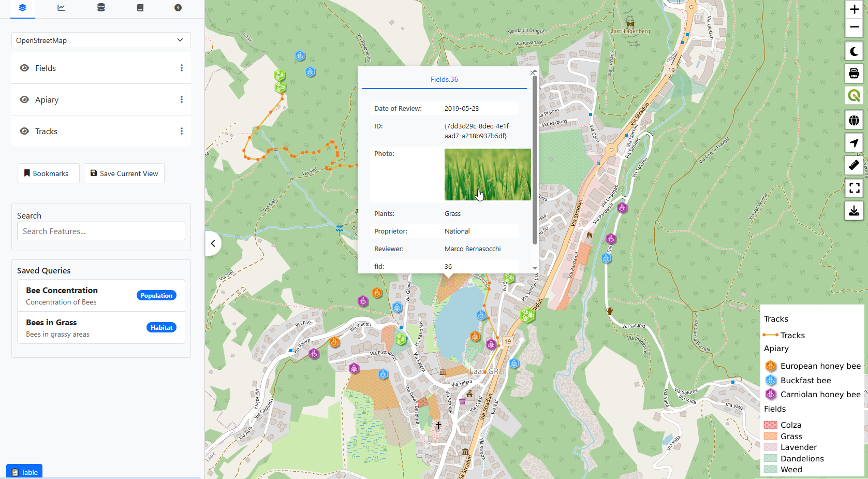Open the book documentation tab
This screenshot has height=479, width=868.
coord(140,8)
